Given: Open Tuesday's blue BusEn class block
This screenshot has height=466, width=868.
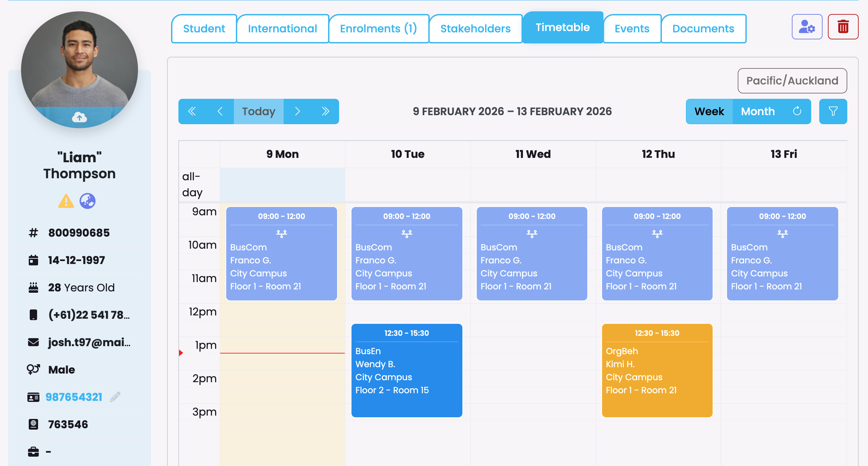Looking at the screenshot, I should [x=406, y=371].
